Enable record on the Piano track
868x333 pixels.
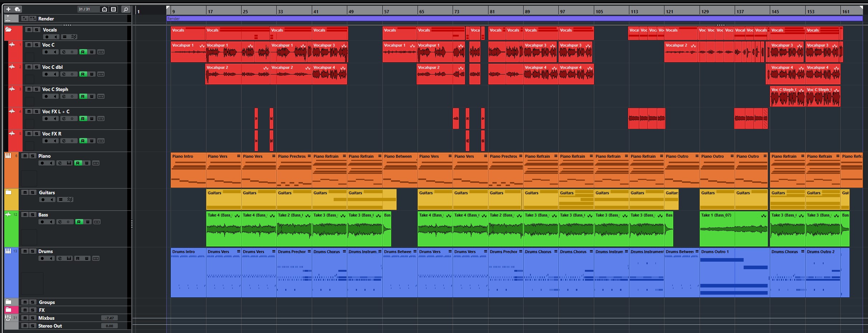click(42, 163)
